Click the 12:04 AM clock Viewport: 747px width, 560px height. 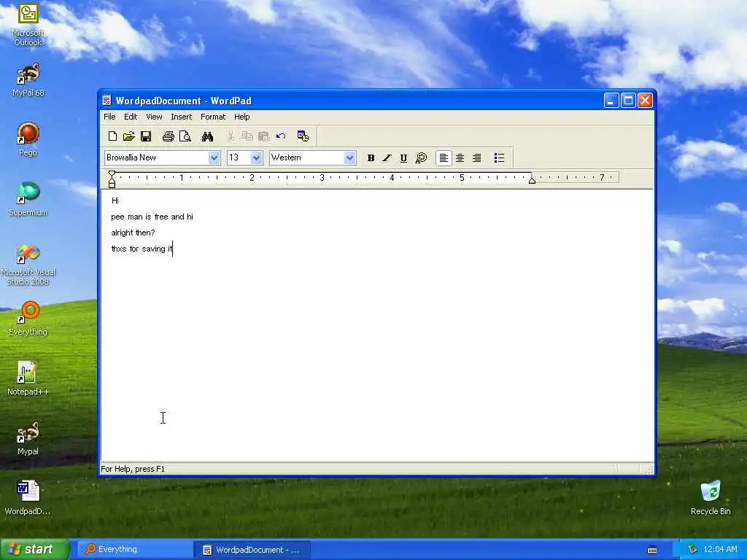pyautogui.click(x=720, y=550)
